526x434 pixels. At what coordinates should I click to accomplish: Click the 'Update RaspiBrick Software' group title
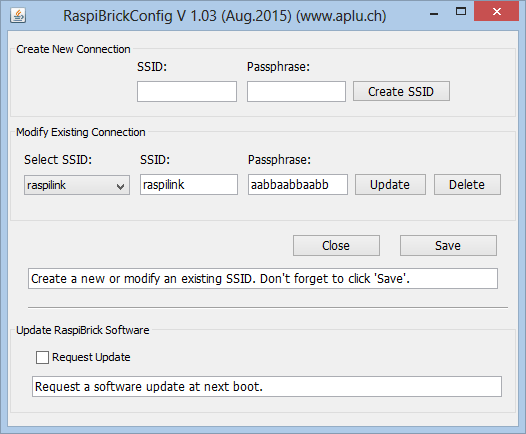[83, 330]
